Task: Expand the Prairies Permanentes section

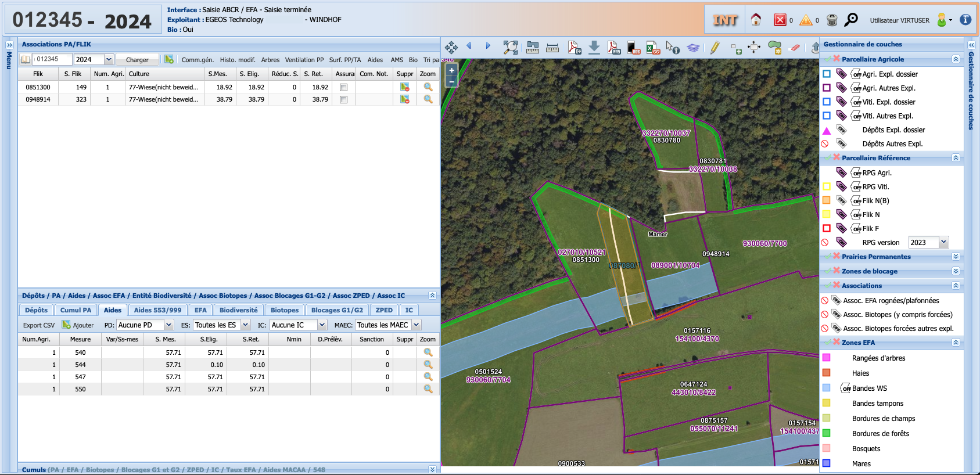Action: tap(956, 257)
